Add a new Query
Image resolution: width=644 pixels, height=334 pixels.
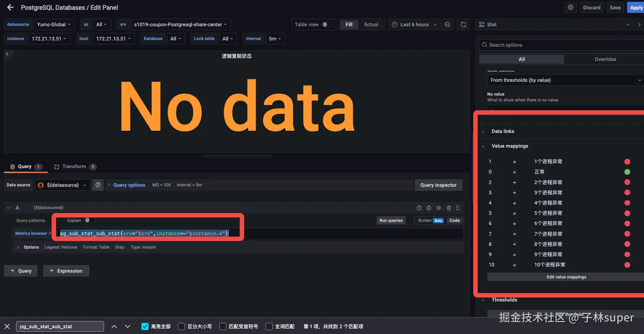20,271
